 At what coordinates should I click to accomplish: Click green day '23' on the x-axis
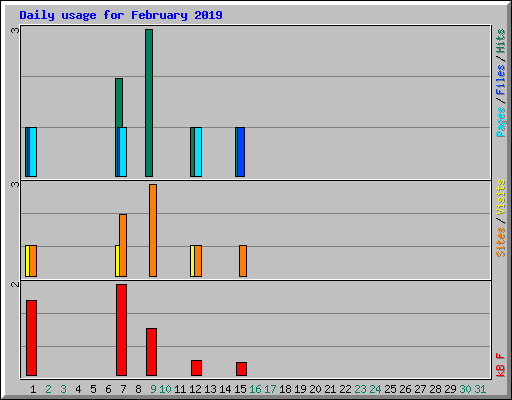coord(360,389)
